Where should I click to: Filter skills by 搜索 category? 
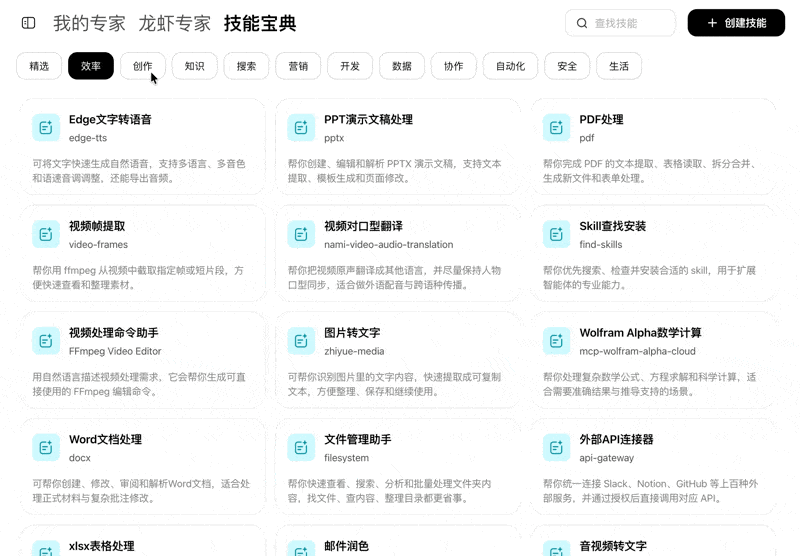[246, 66]
